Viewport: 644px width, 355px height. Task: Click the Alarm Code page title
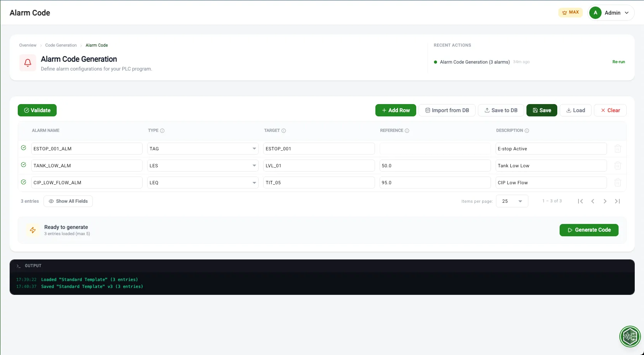point(30,13)
